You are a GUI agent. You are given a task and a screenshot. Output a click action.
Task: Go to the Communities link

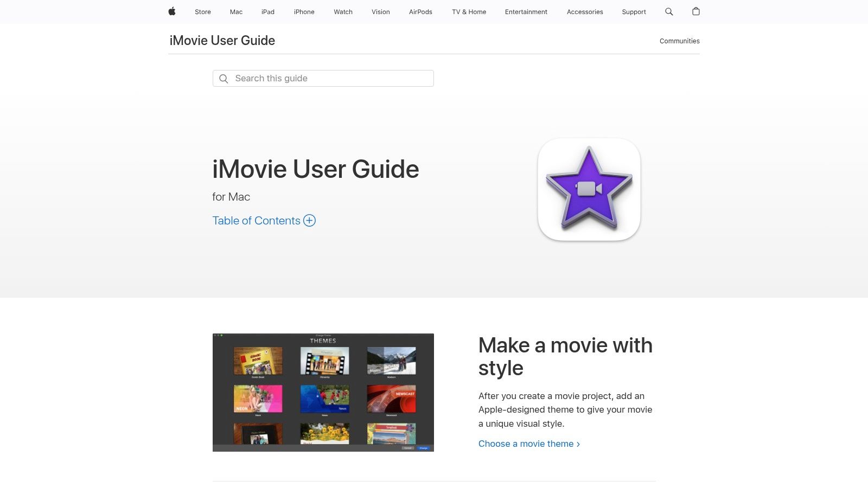680,41
